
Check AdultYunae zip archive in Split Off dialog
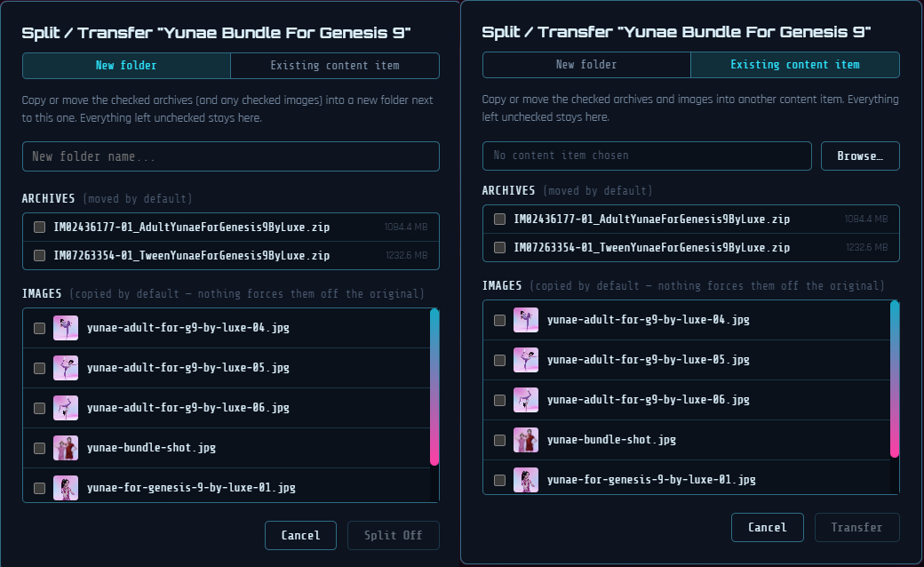tap(39, 227)
